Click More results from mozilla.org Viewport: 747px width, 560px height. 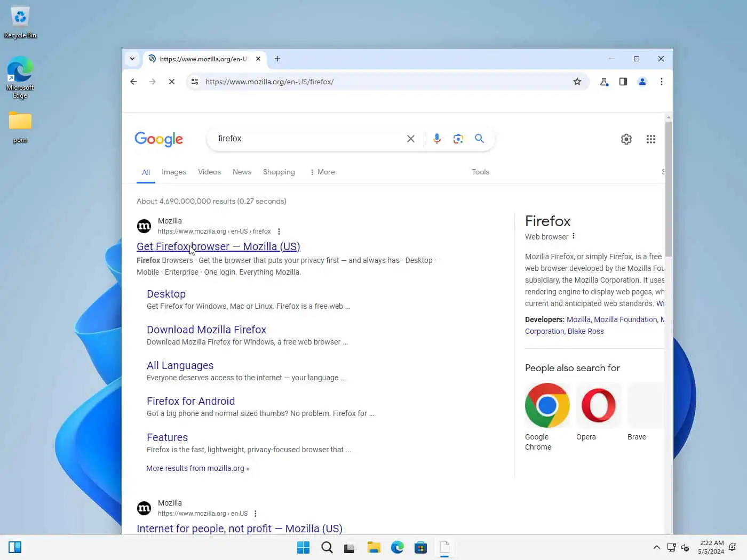point(197,468)
